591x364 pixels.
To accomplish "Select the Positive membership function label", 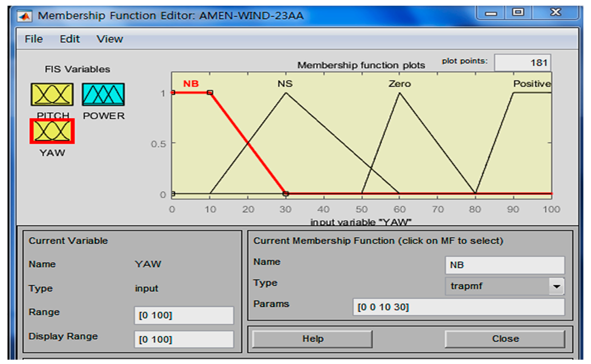I will point(532,84).
